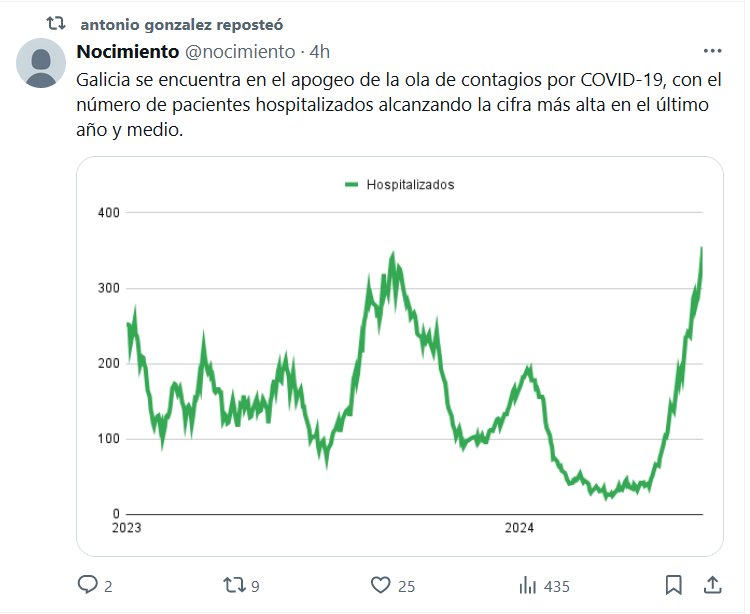Click the 2024 label on chart axis
The height and width of the screenshot is (614, 750).
click(519, 527)
